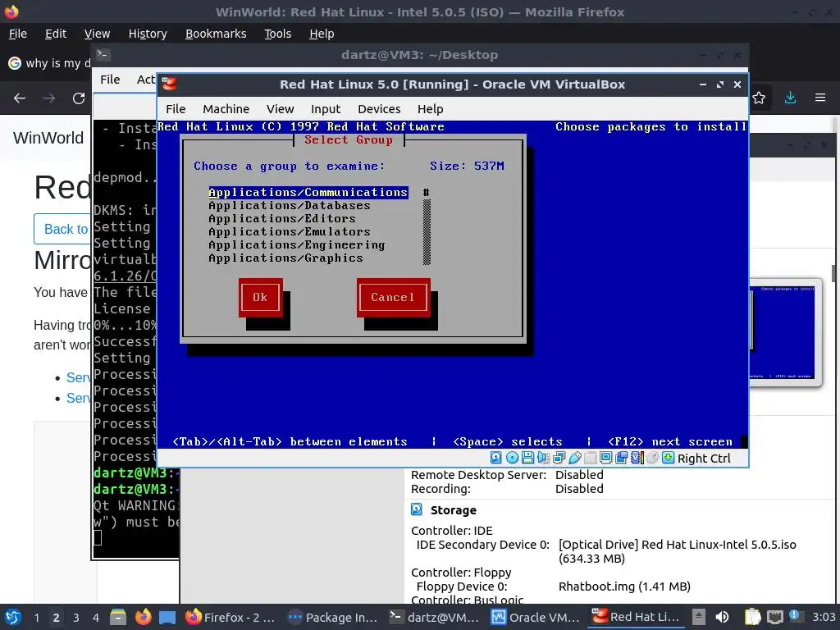840x630 pixels.
Task: Open USB devices indicator in VirtualBox status bar
Action: (575, 458)
